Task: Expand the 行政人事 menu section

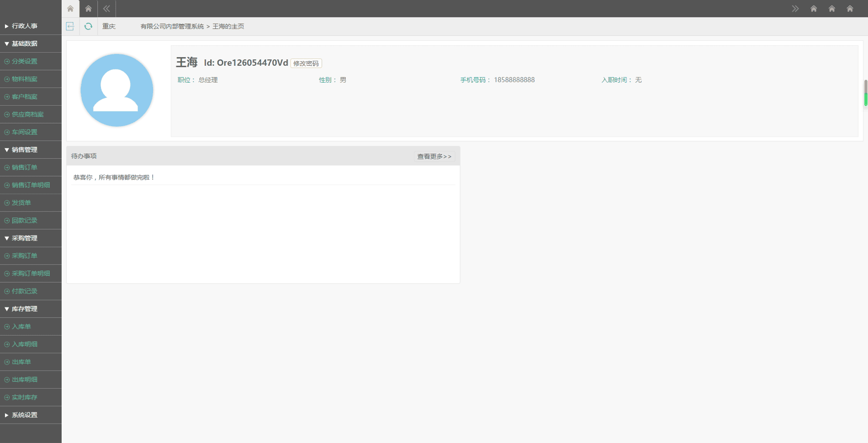Action: click(25, 26)
